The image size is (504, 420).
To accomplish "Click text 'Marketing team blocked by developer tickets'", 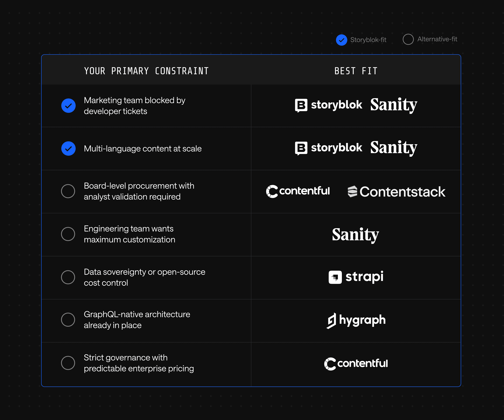I will (x=135, y=106).
